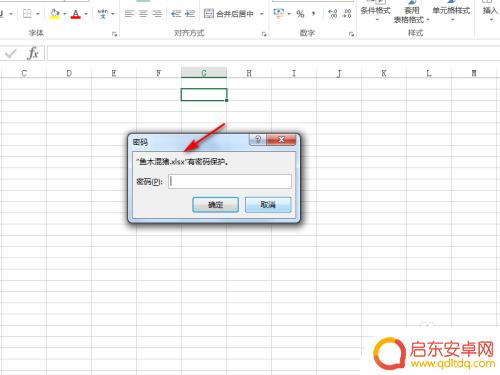500x375 pixels.
Task: Open the Font group dialog launcher
Action: pyautogui.click(x=115, y=34)
